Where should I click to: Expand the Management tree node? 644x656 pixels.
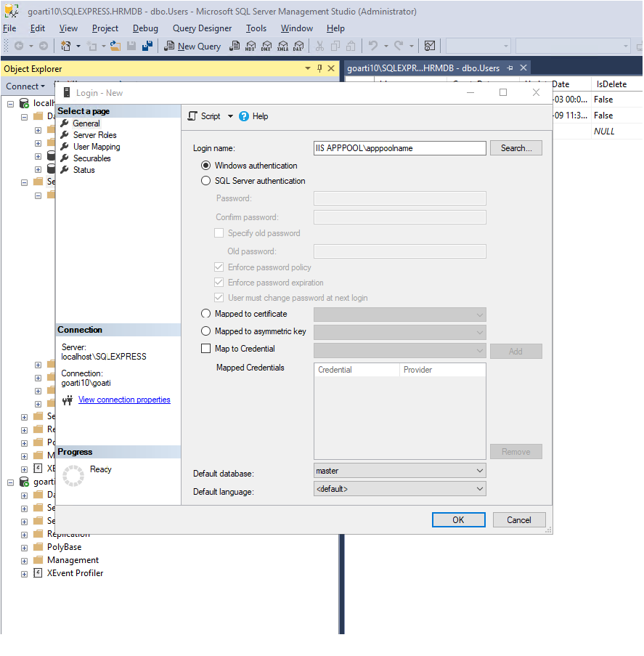24,561
